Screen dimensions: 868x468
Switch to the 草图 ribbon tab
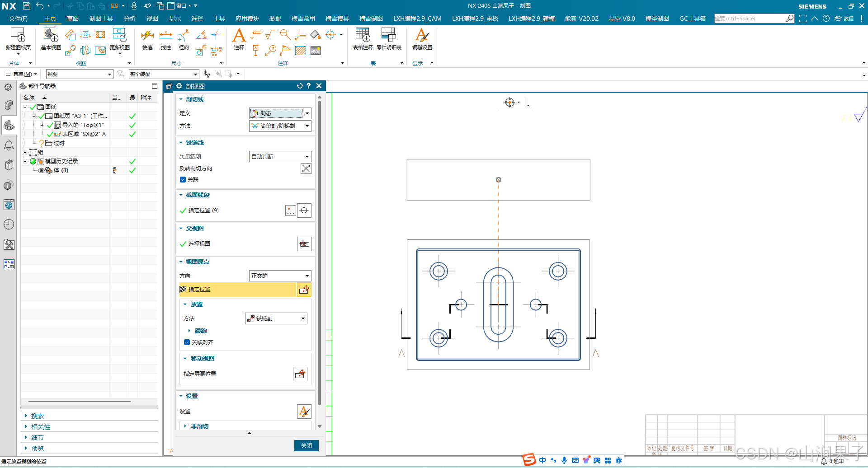pos(72,19)
